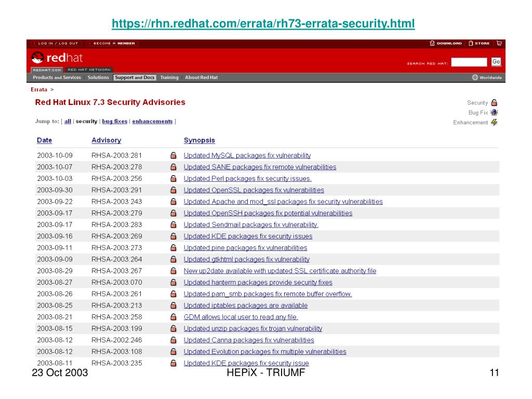Click lock icon for RHSA-2003:278 row
This screenshot has height=399, width=532.
pyautogui.click(x=174, y=167)
